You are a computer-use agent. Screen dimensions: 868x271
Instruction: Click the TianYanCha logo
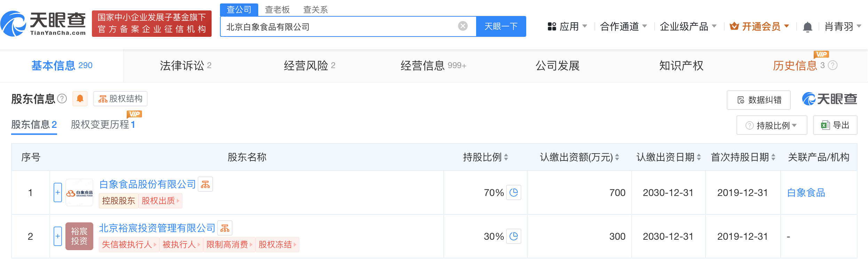[x=44, y=24]
